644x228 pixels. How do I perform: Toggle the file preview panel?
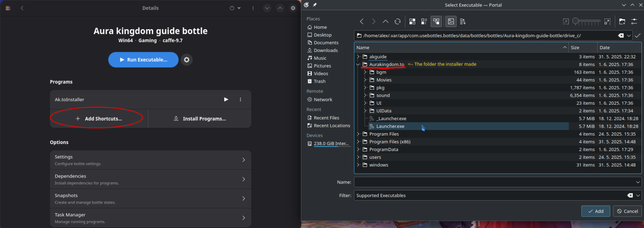451,22
